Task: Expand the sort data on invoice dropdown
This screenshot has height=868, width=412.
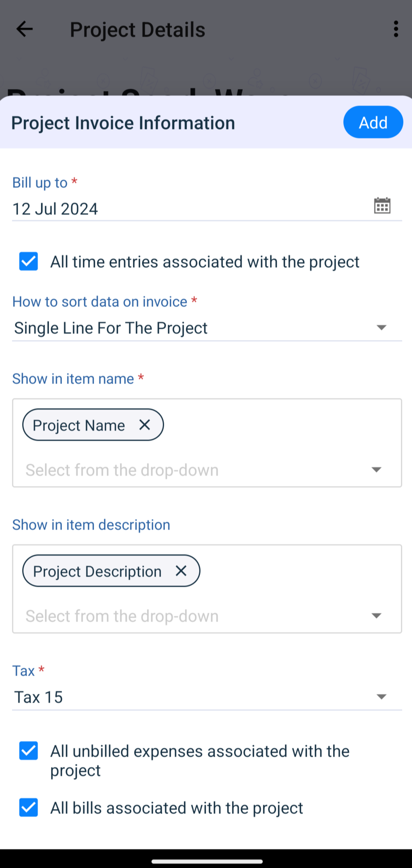Action: point(381,328)
